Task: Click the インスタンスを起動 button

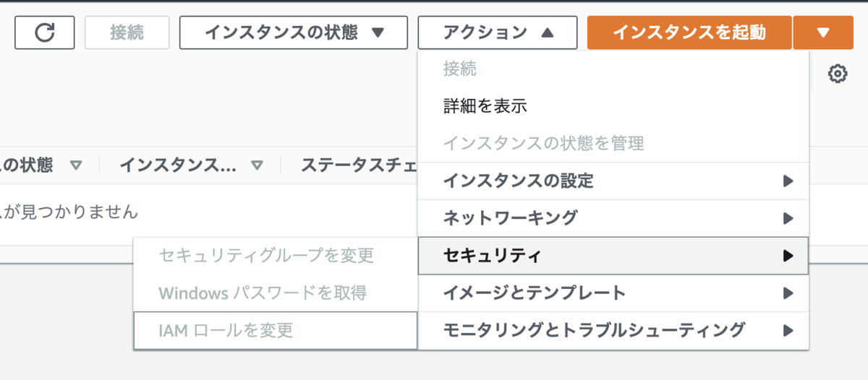Action: 689,33
